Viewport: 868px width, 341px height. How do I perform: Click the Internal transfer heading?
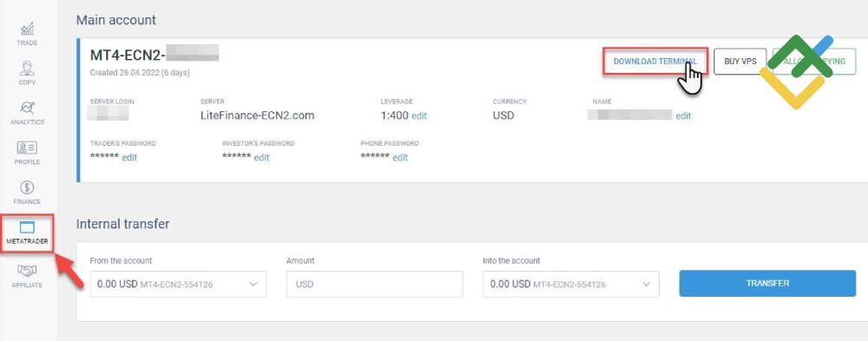[x=123, y=224]
